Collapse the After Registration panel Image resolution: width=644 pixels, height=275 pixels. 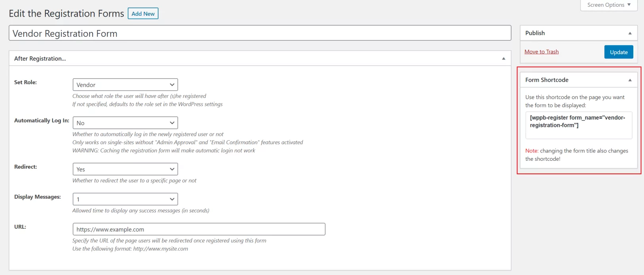pos(504,58)
